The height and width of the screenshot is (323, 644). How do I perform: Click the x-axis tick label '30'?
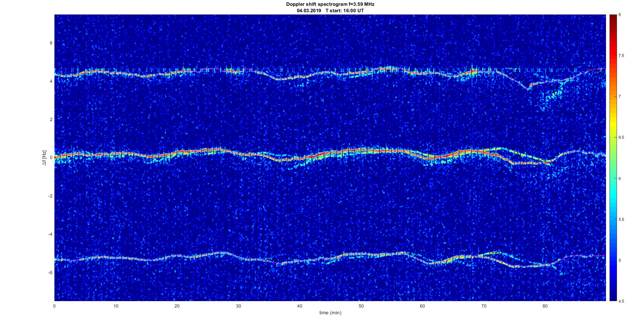click(x=238, y=306)
